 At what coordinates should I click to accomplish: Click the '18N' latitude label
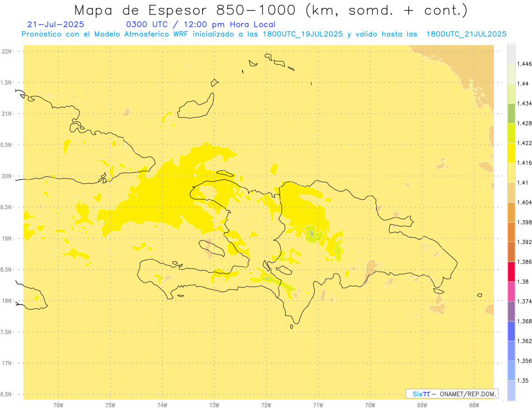pyautogui.click(x=7, y=301)
